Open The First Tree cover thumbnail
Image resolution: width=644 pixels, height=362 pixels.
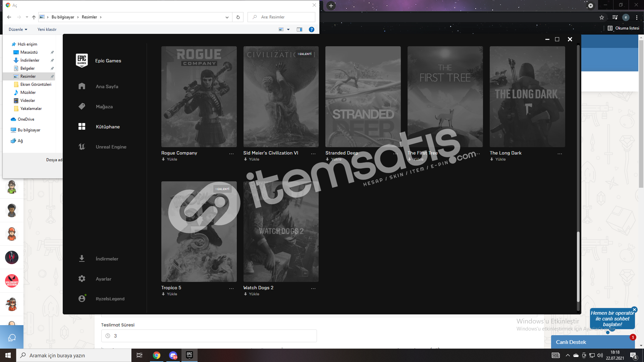point(445,97)
